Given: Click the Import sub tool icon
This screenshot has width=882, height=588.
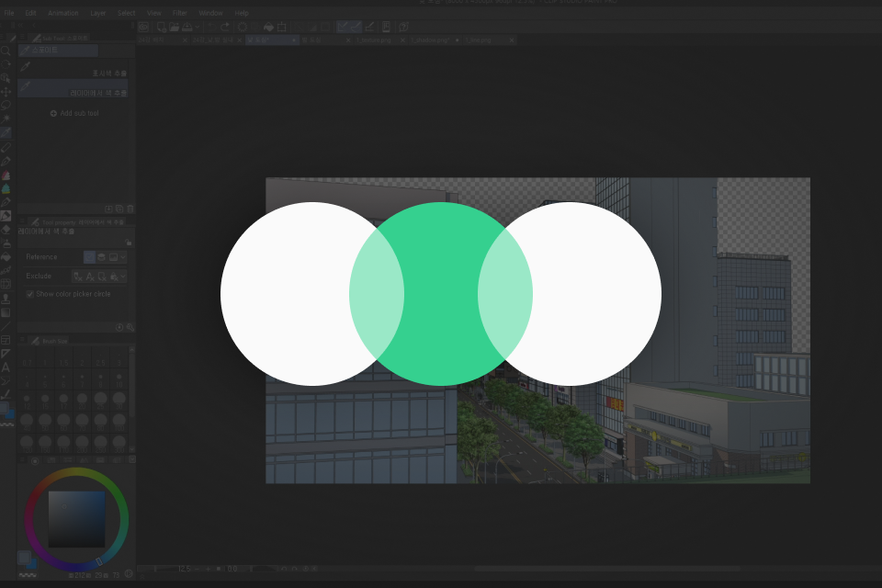Looking at the screenshot, I should (x=108, y=209).
